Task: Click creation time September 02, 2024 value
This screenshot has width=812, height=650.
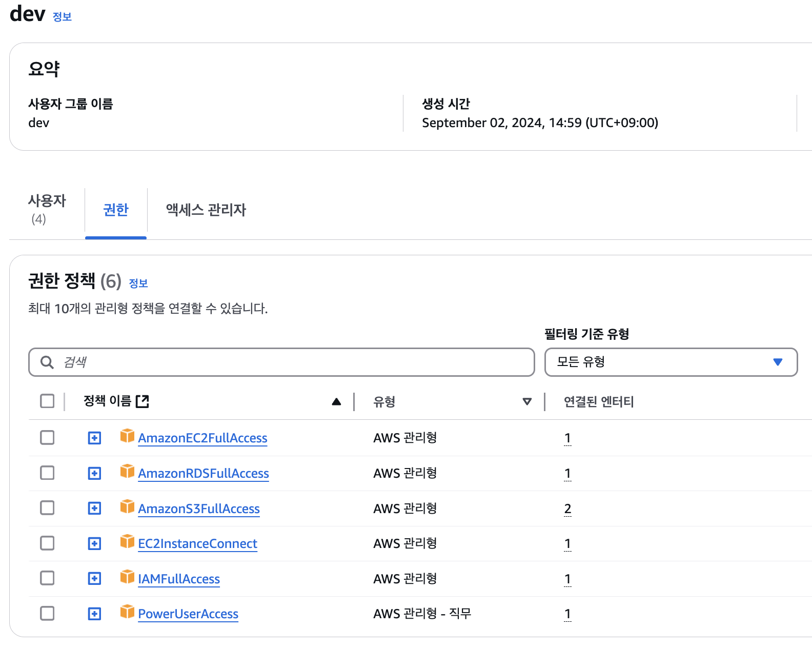Action: [x=540, y=123]
